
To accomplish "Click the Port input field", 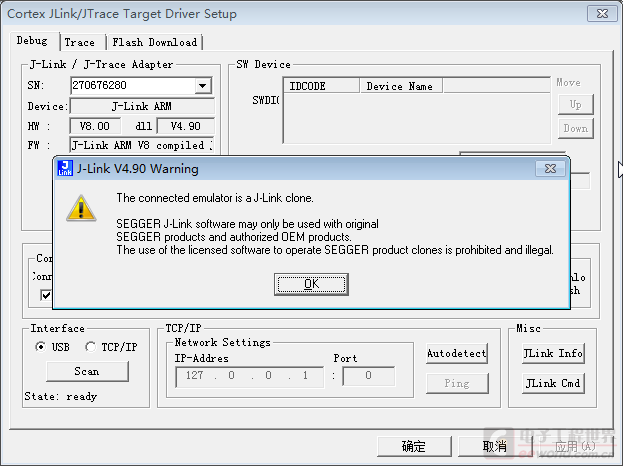I will 369,376.
